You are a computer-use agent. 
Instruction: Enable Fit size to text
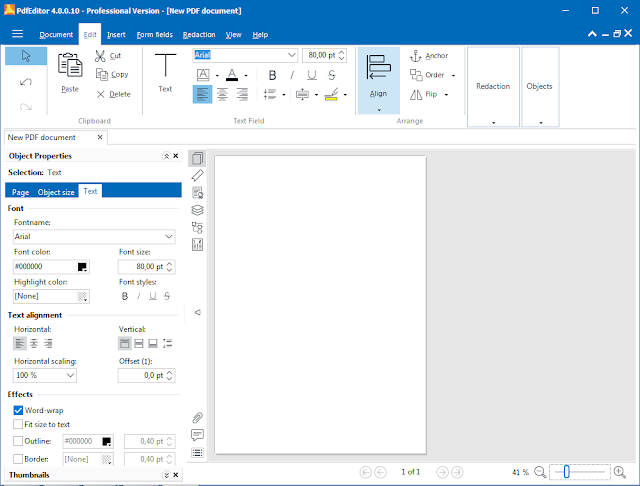tap(18, 424)
